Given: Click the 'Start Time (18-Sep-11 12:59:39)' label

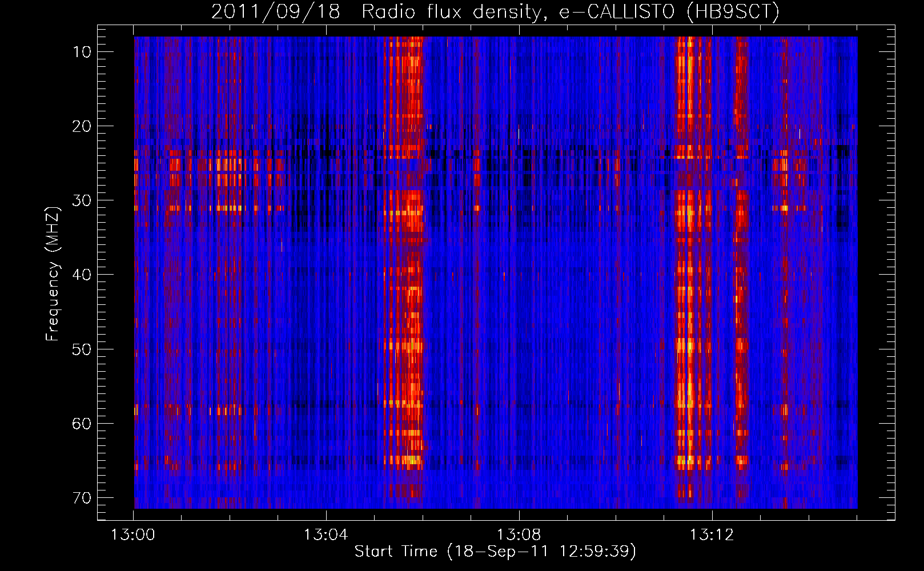Looking at the screenshot, I should pos(495,552).
